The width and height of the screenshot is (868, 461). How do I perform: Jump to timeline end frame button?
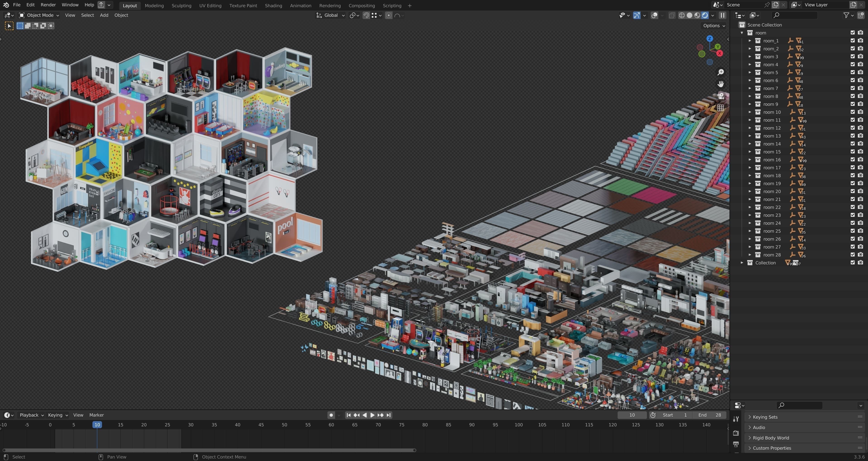[x=389, y=415]
